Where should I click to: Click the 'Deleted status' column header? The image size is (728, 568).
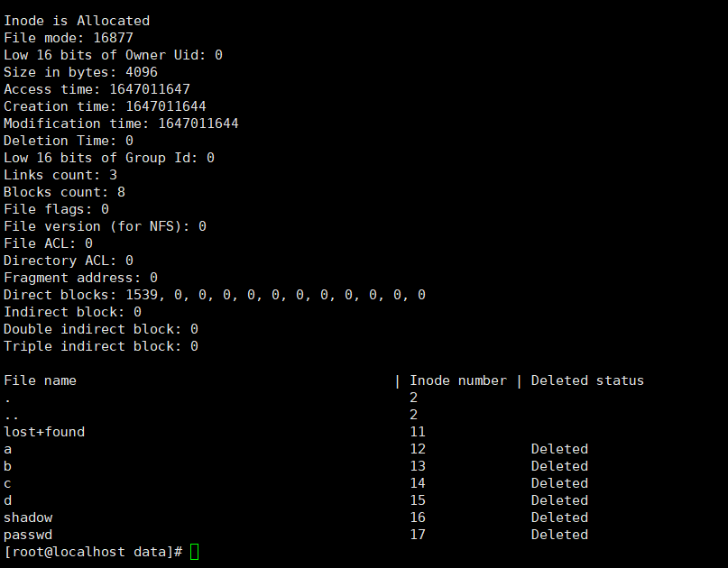[x=587, y=380]
